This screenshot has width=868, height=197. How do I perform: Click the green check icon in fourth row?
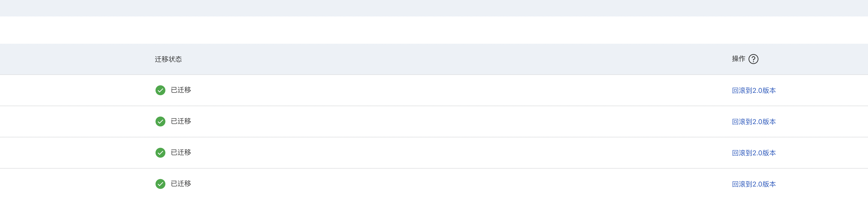pyautogui.click(x=160, y=184)
